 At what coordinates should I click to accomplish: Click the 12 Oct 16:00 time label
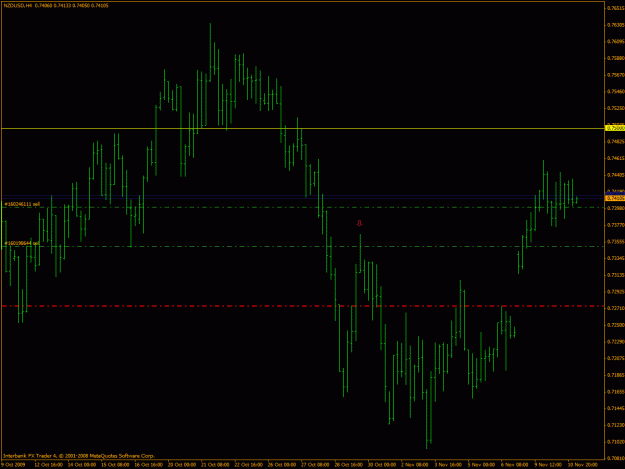coord(49,465)
